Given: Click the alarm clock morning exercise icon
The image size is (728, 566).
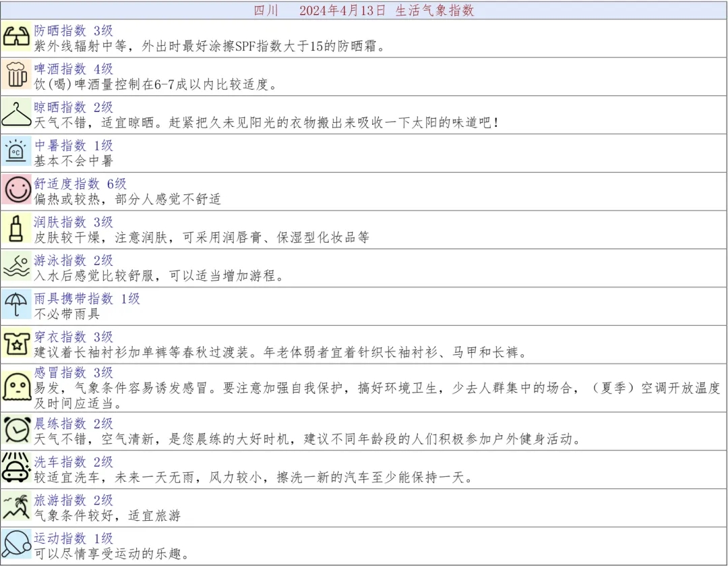Looking at the screenshot, I should [x=17, y=430].
